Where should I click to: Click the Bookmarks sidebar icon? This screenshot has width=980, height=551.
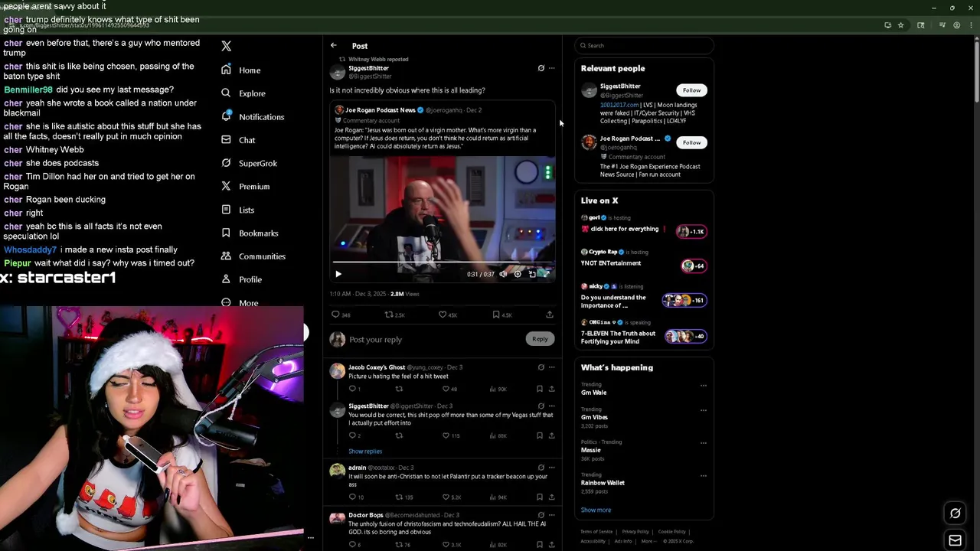[226, 233]
